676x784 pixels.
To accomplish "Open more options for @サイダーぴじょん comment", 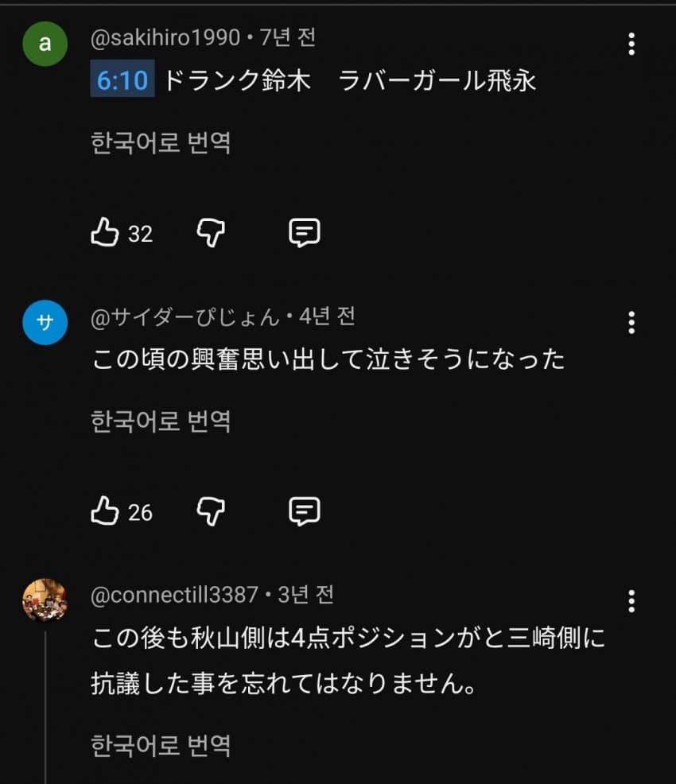I will (631, 323).
